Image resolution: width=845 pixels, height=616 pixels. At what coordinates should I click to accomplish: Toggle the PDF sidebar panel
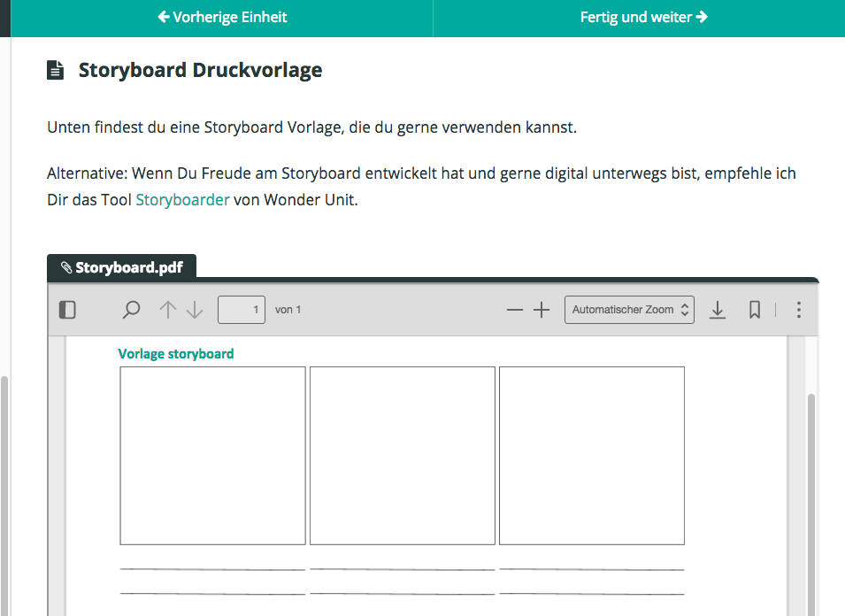[67, 310]
